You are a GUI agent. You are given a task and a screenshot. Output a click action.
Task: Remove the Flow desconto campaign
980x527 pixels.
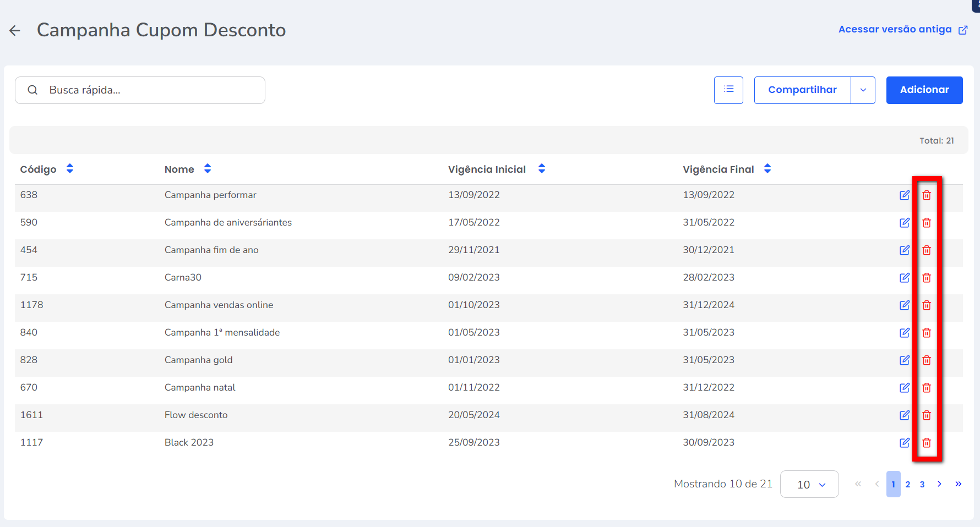[927, 415]
